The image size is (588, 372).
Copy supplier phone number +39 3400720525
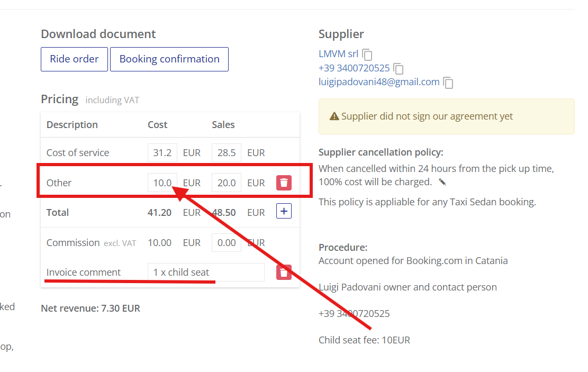click(x=399, y=69)
